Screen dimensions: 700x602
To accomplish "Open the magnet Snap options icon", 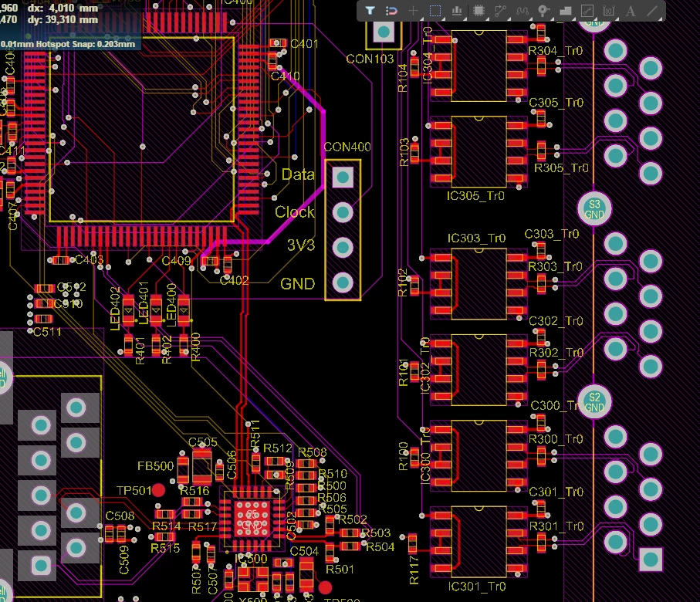I will pyautogui.click(x=391, y=11).
